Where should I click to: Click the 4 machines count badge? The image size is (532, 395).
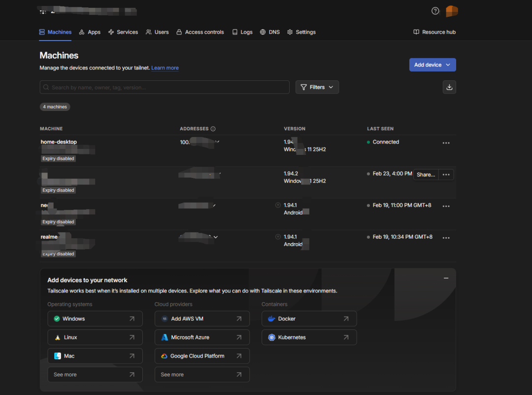coord(55,107)
